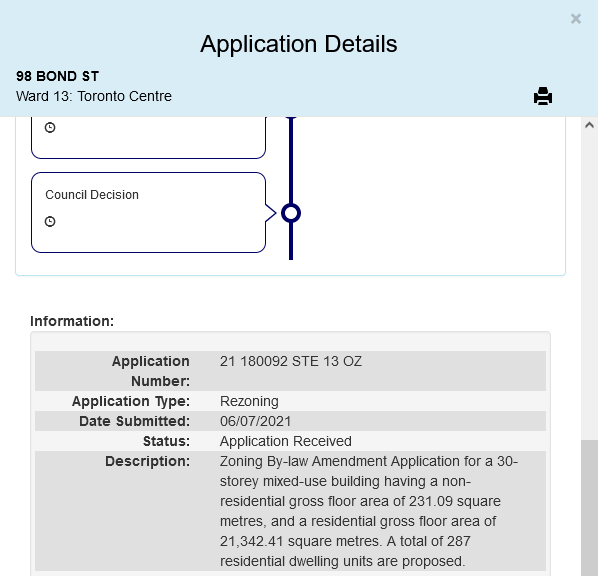
Task: Click the partially visible milestone box above Council Decision
Action: tap(148, 137)
